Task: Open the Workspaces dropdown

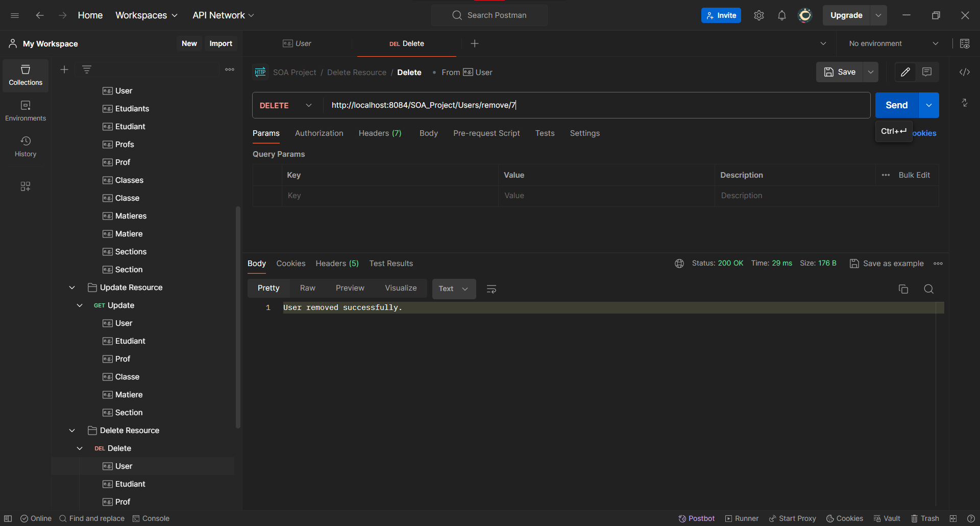Action: pos(146,15)
